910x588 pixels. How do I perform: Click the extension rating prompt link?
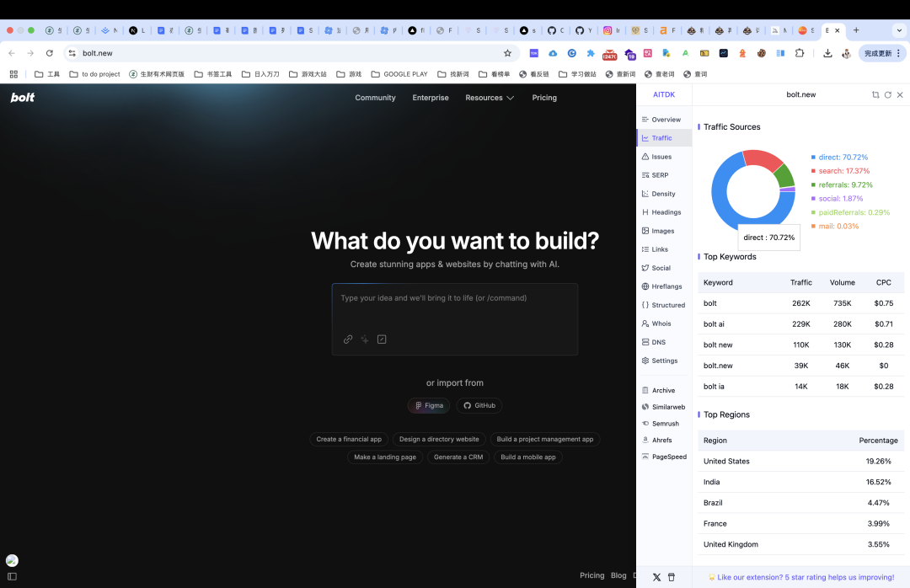point(801,578)
